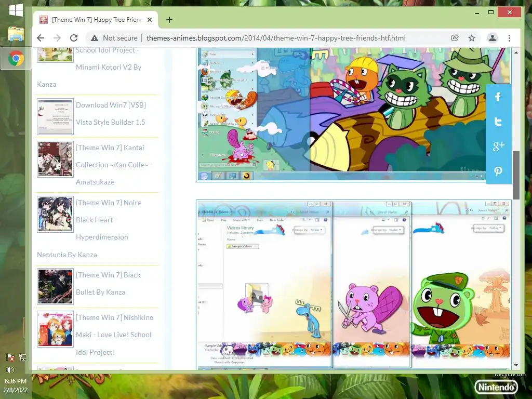Select the Happy Tree Friends tab
The image size is (532, 399).
pos(96,20)
